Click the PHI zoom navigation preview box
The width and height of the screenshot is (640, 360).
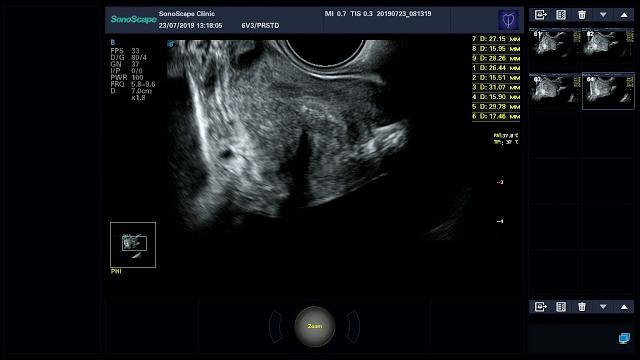[x=133, y=245]
